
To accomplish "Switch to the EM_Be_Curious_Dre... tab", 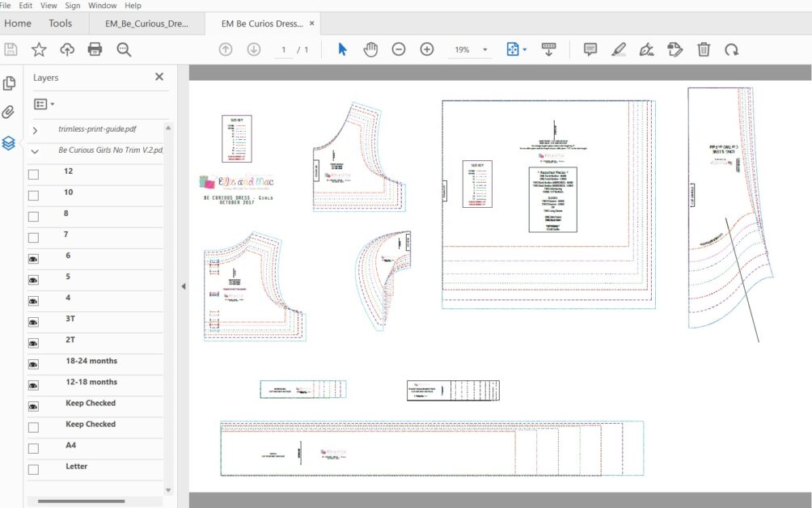I will [157, 23].
